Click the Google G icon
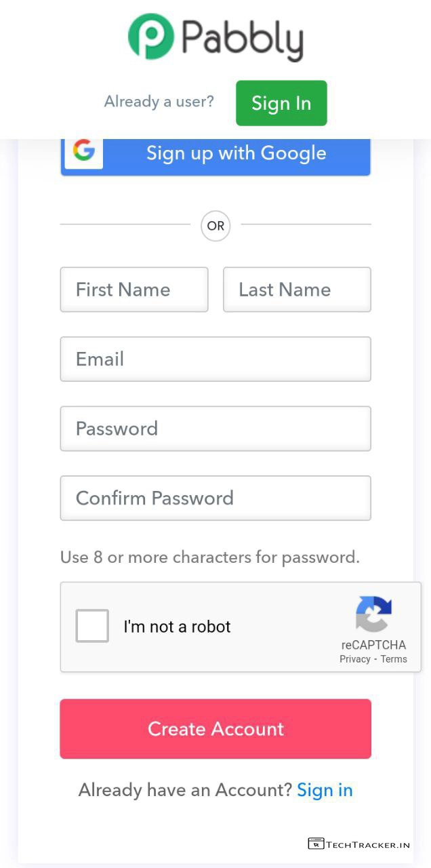 click(x=83, y=151)
